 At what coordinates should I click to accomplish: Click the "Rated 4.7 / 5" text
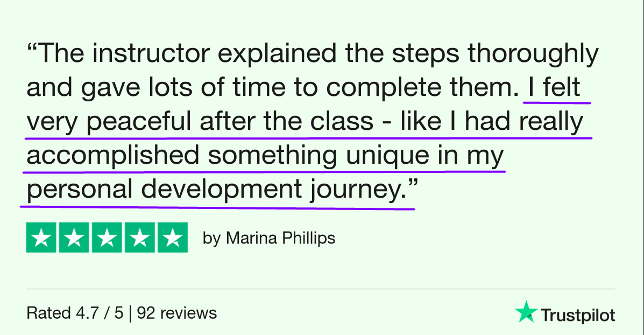76,313
